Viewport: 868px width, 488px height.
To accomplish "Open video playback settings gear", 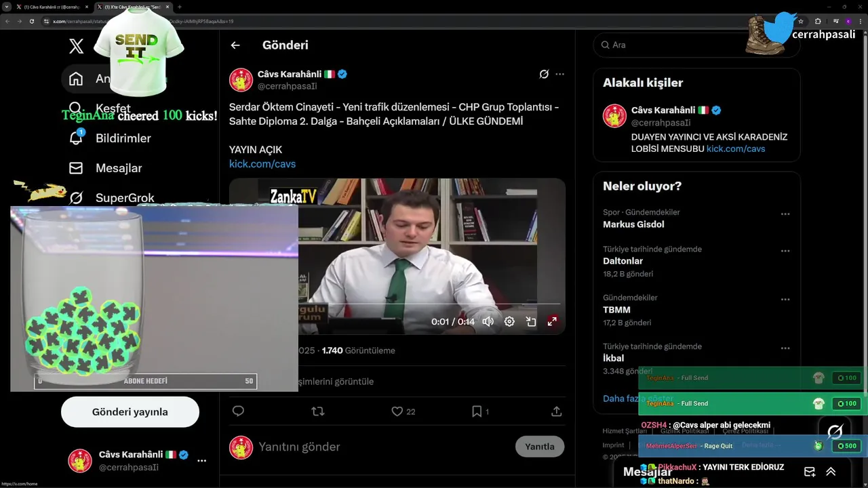I will 509,321.
